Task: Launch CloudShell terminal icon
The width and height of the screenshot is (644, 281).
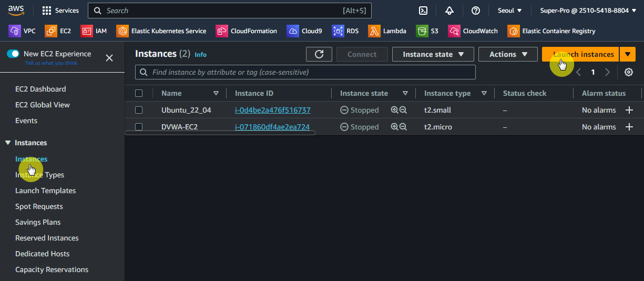Action: point(423,11)
